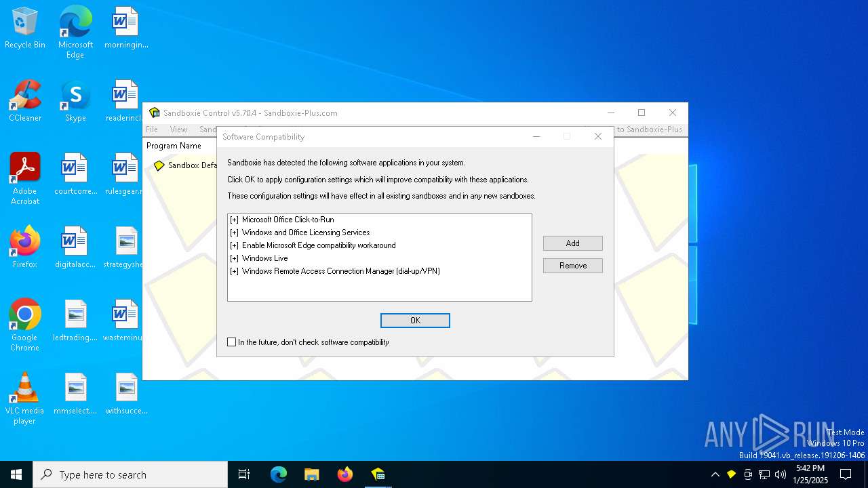Open the Sandbox menu in Sandboxie Control
The width and height of the screenshot is (868, 488).
click(208, 129)
